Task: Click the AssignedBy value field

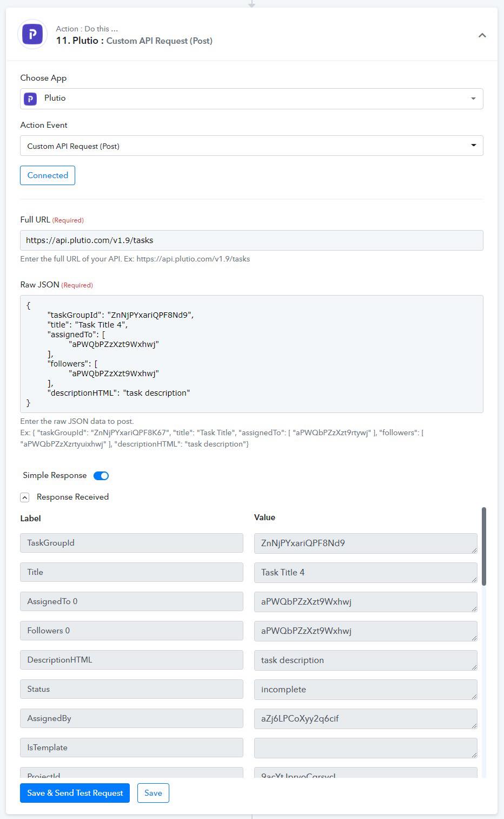Action: coord(366,718)
